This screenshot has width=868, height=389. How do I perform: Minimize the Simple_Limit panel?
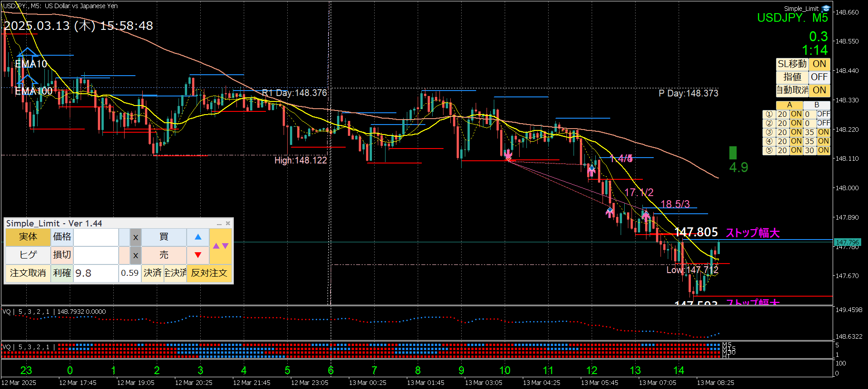tap(219, 224)
